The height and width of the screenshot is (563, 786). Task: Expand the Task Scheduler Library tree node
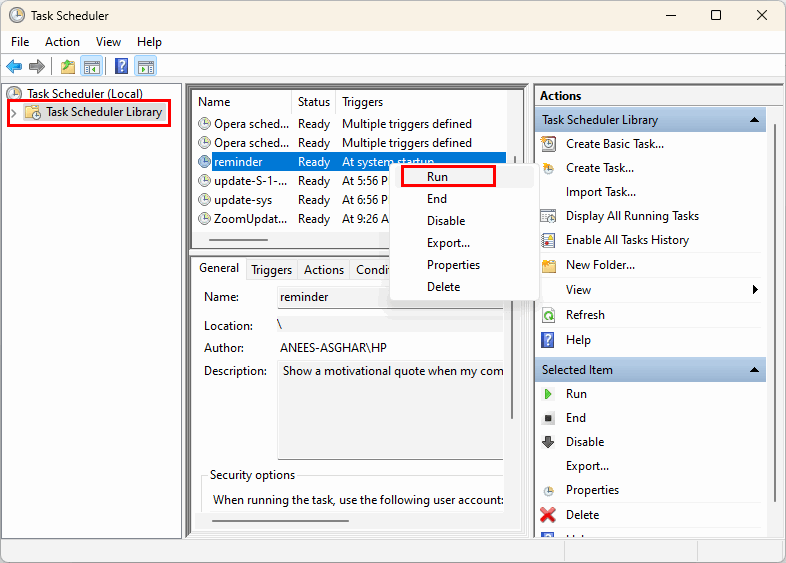point(14,113)
